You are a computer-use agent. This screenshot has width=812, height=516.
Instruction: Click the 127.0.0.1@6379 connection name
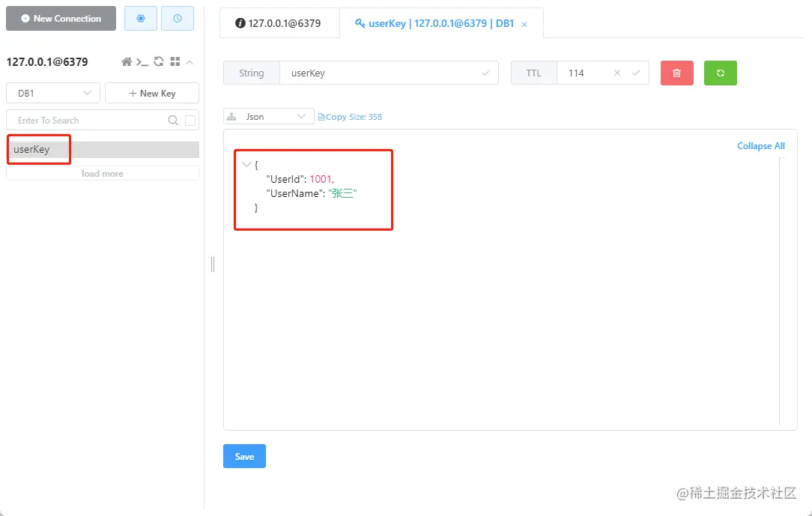point(47,62)
